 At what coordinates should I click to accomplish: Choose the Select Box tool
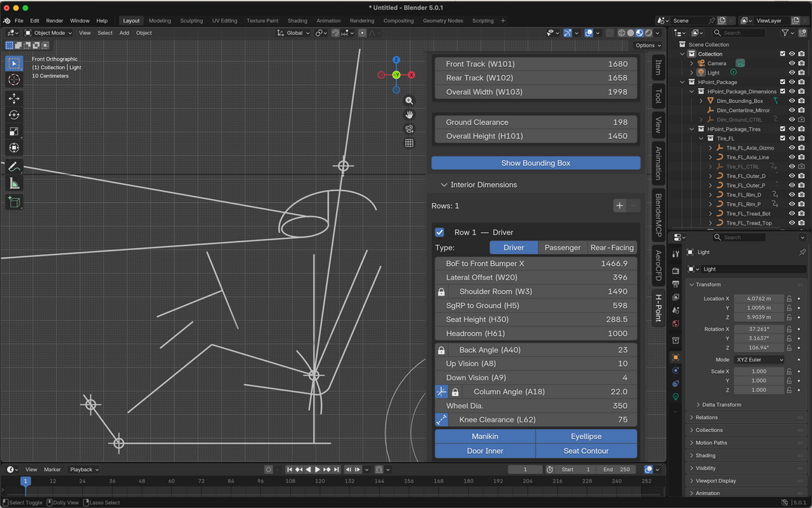click(14, 63)
